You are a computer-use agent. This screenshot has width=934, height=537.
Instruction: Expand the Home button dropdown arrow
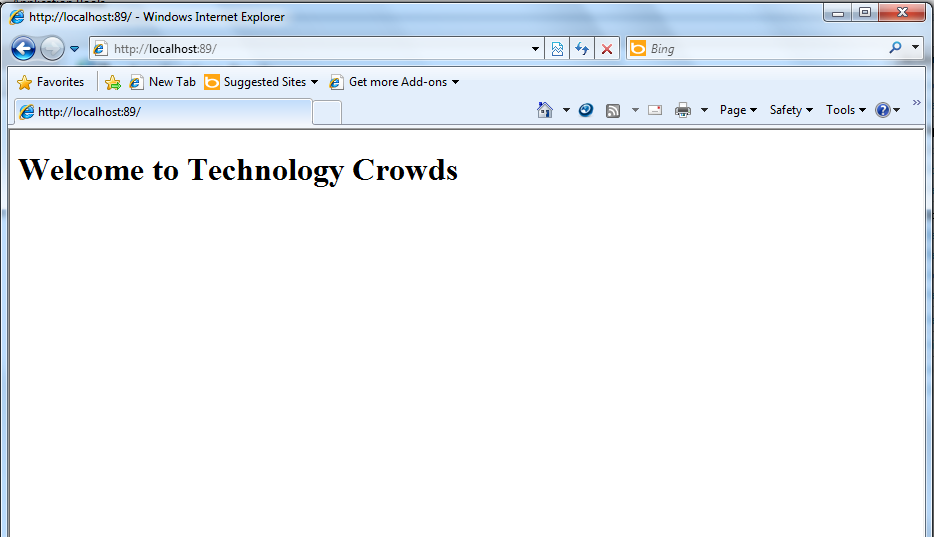[566, 110]
